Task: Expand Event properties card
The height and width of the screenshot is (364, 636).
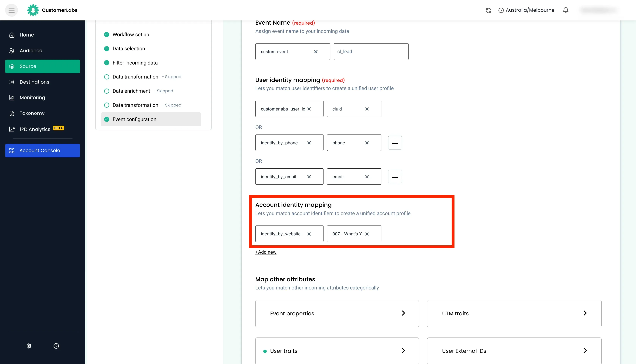Action: (x=337, y=313)
